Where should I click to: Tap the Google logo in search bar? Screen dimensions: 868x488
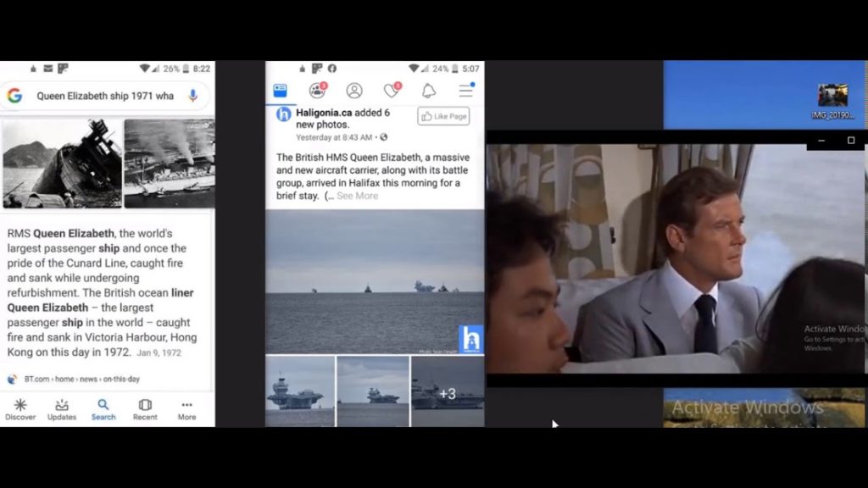tap(15, 96)
